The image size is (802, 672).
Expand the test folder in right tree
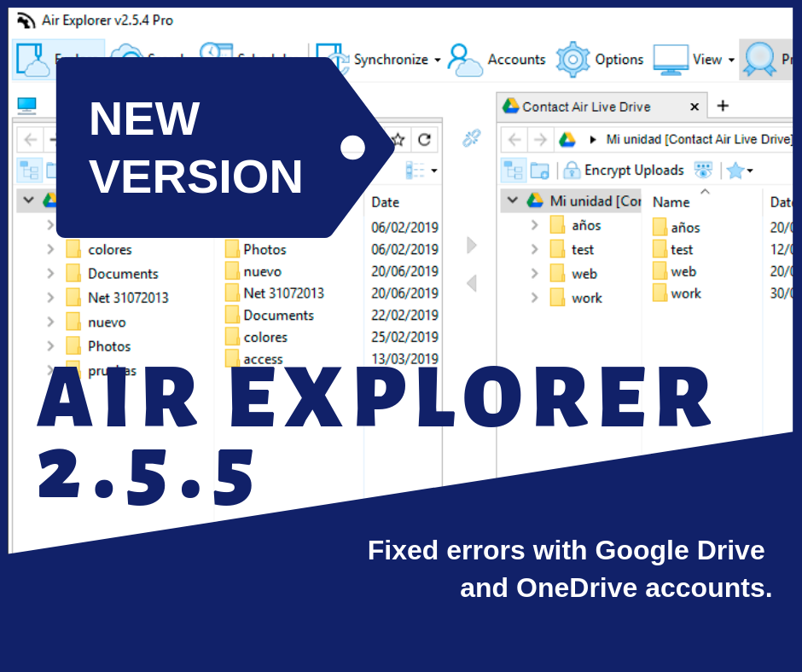[534, 249]
